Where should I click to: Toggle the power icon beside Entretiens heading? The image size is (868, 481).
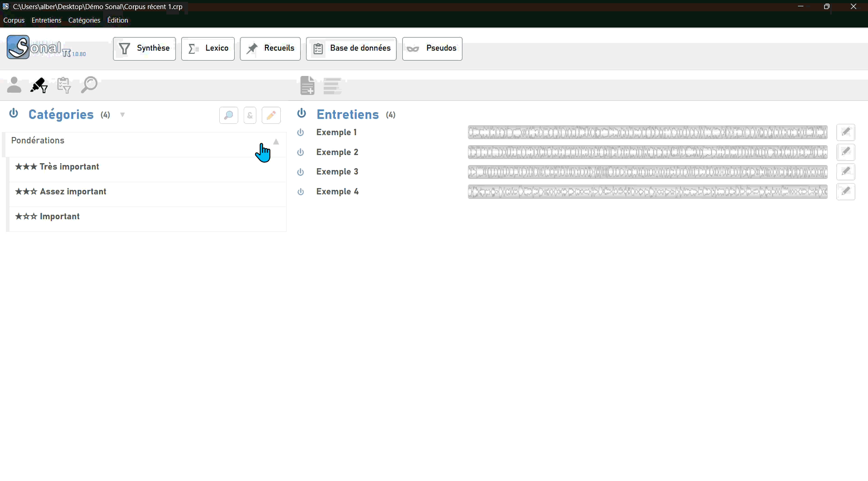(302, 113)
